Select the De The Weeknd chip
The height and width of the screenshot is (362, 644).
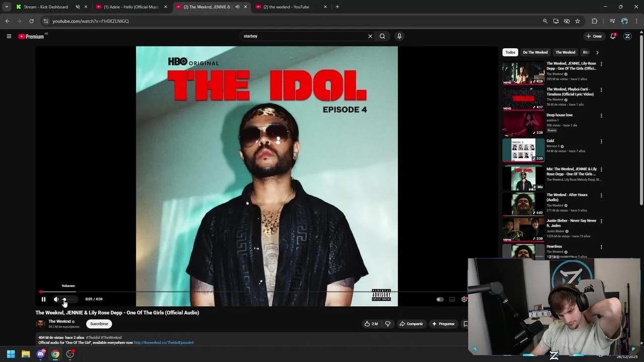(535, 52)
